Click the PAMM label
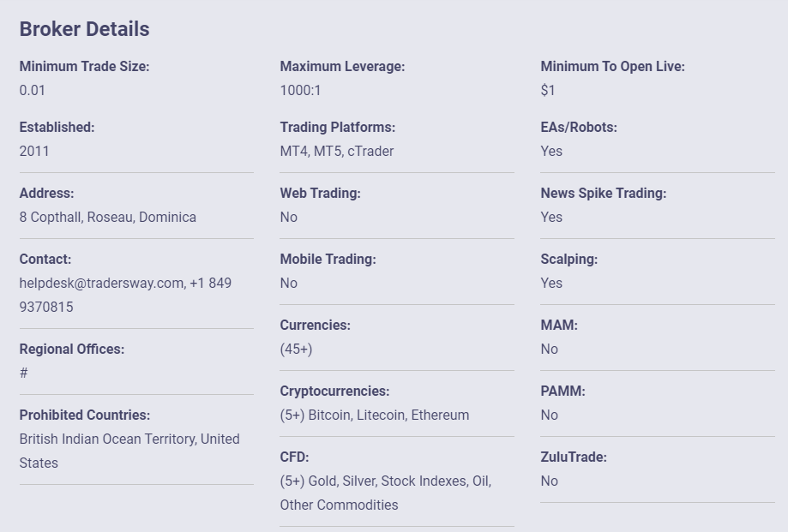 click(x=562, y=391)
